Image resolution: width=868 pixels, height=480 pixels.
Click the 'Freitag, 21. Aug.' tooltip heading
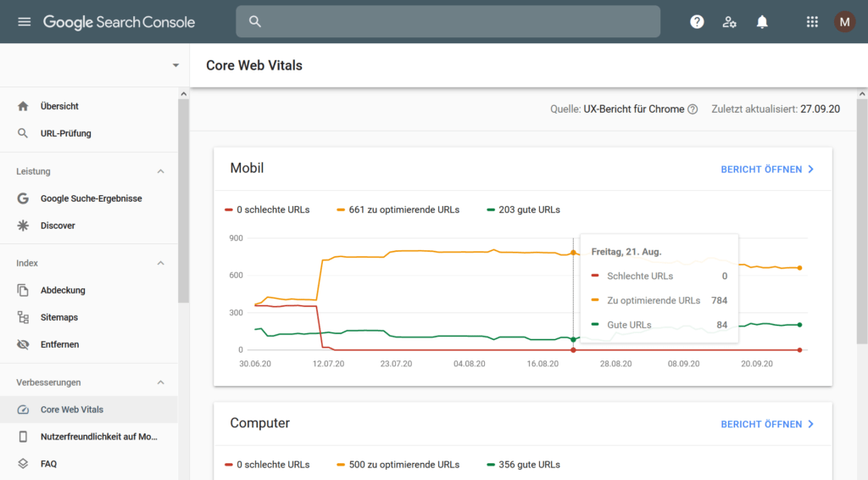tap(626, 252)
